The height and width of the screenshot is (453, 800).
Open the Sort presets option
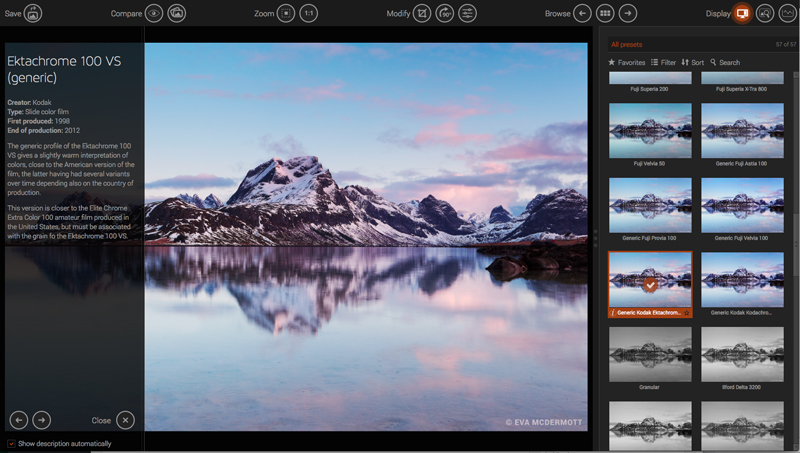tap(692, 62)
